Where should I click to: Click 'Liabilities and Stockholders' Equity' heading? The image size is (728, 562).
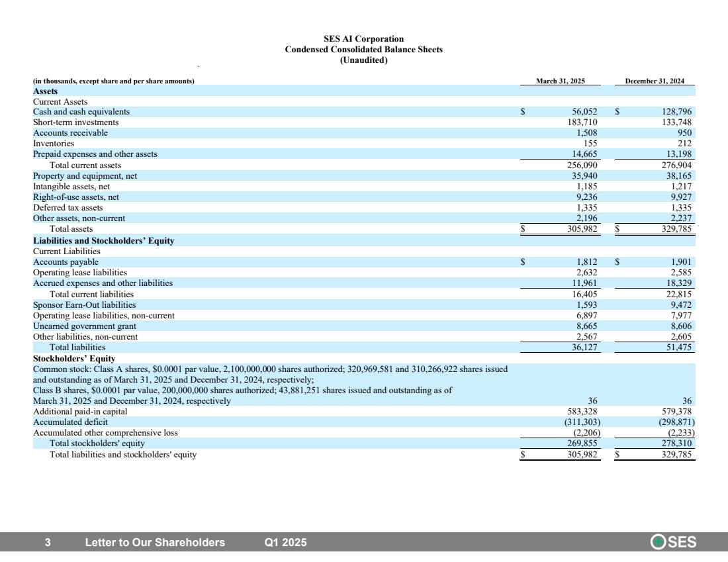(103, 240)
